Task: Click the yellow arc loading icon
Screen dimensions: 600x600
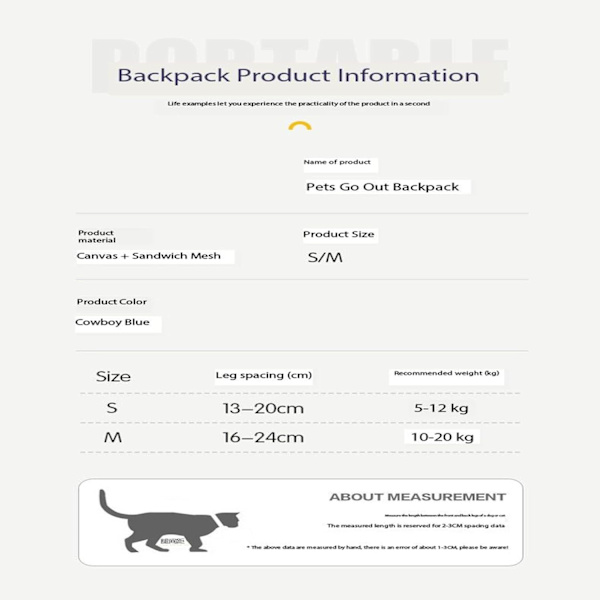Action: point(300,126)
